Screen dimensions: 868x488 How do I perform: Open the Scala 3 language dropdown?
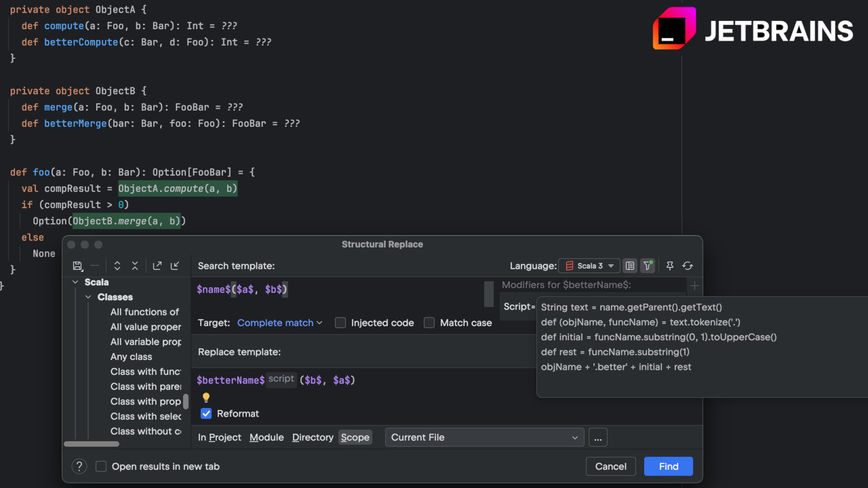(589, 265)
